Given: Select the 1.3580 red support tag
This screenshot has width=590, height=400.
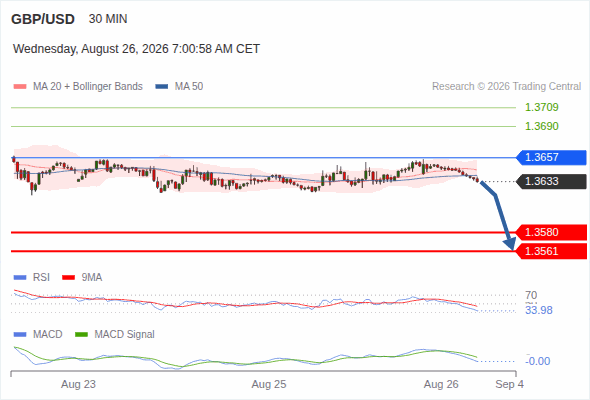Looking at the screenshot, I should point(551,232).
